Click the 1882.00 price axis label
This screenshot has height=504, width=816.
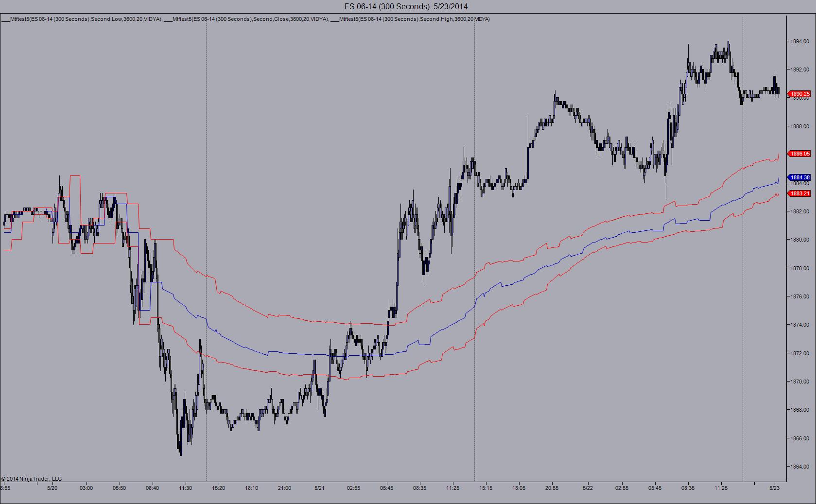(800, 211)
